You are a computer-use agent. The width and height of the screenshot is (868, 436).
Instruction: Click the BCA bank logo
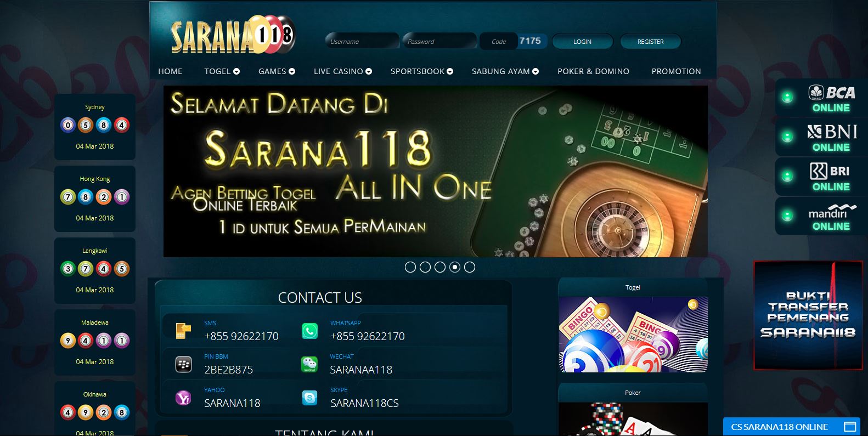pyautogui.click(x=832, y=93)
